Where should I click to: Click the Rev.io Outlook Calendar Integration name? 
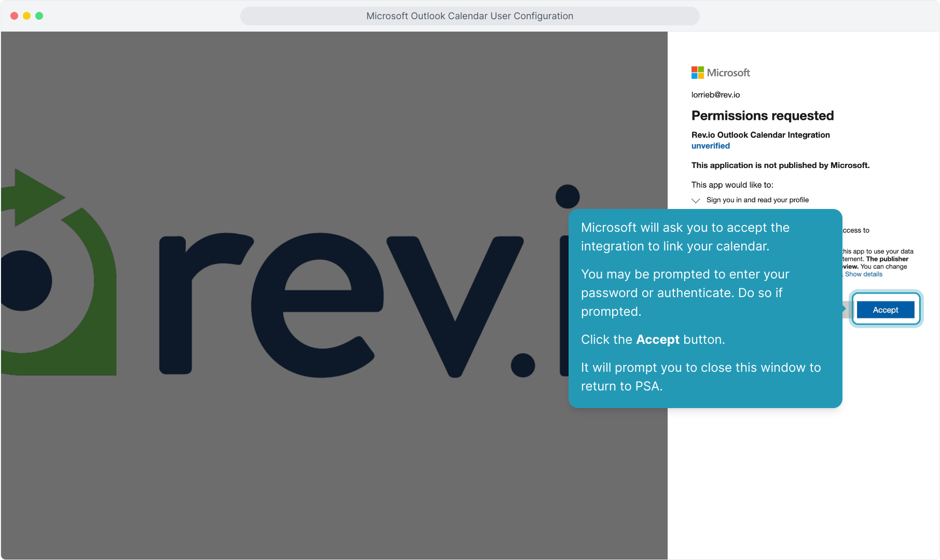point(760,135)
